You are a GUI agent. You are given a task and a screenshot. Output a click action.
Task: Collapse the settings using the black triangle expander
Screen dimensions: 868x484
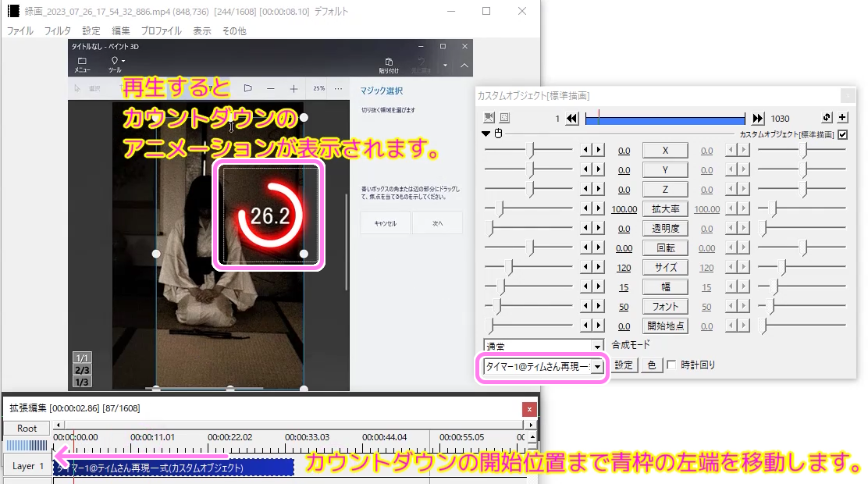(486, 134)
